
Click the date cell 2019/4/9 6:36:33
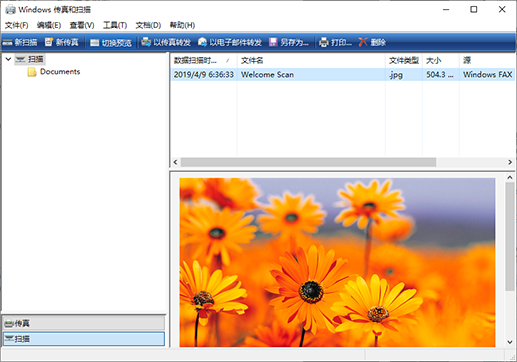[x=204, y=75]
